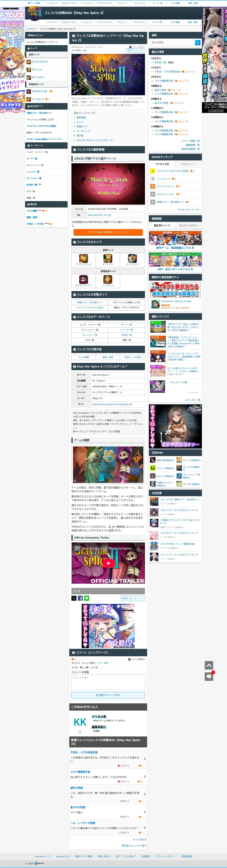Click the 参考になった button beside share icons
This screenshot has width=227, height=868.
(x=132, y=598)
